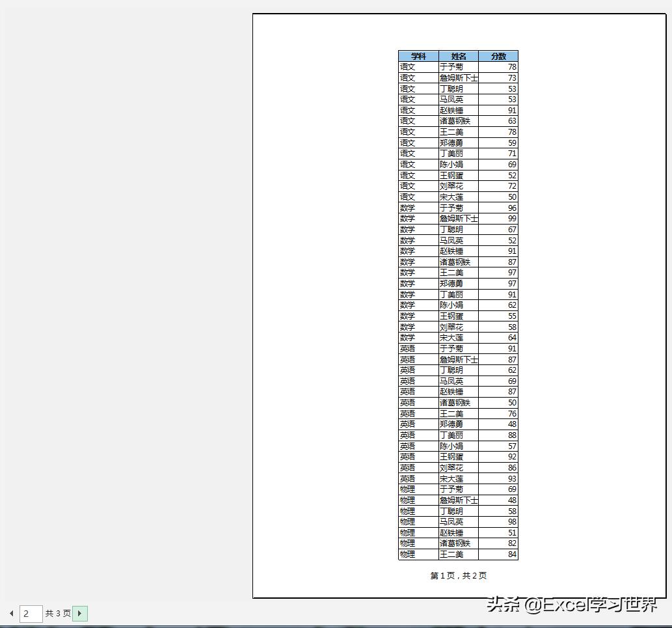Image resolution: width=672 pixels, height=628 pixels.
Task: Select name 丁美丽 in the 语文 rows
Action: [x=458, y=154]
